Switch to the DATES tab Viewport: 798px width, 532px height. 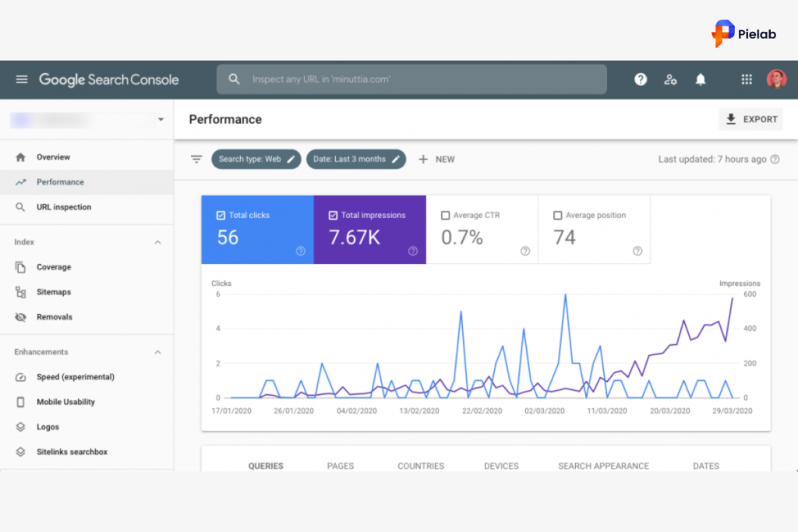click(x=706, y=465)
